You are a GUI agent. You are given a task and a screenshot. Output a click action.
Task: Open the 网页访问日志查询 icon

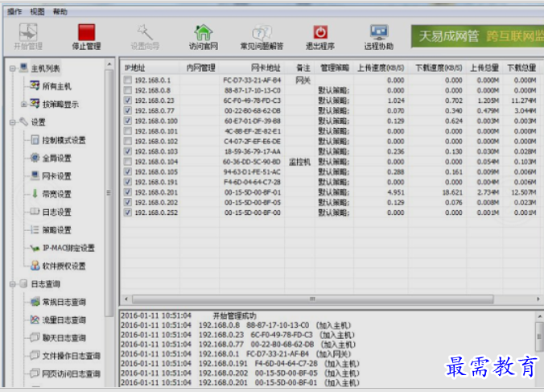coord(35,373)
